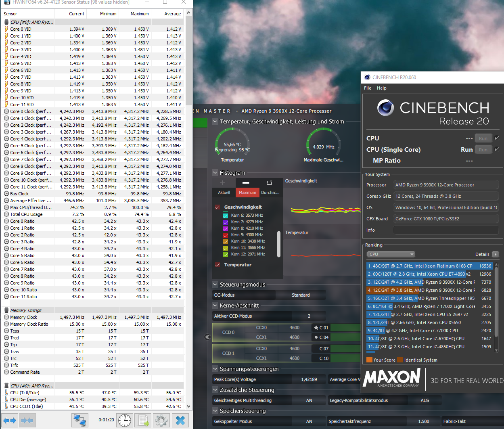504x429 pixels.
Task: Click the Bus Clock sensor icon
Action: (x=6, y=194)
